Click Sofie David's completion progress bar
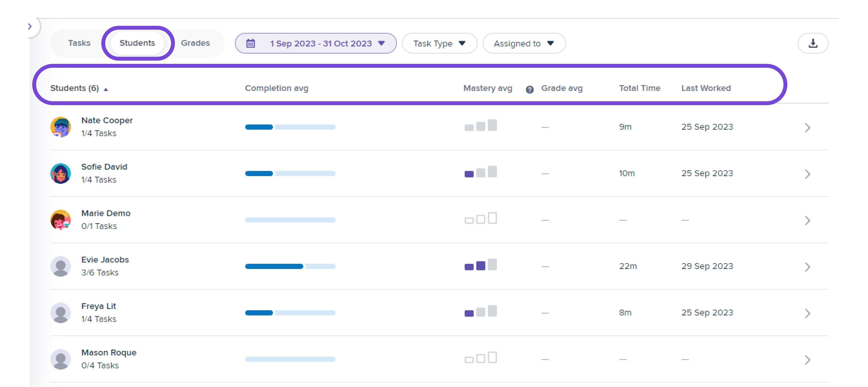Viewport: 868px width, 387px height. (x=290, y=174)
